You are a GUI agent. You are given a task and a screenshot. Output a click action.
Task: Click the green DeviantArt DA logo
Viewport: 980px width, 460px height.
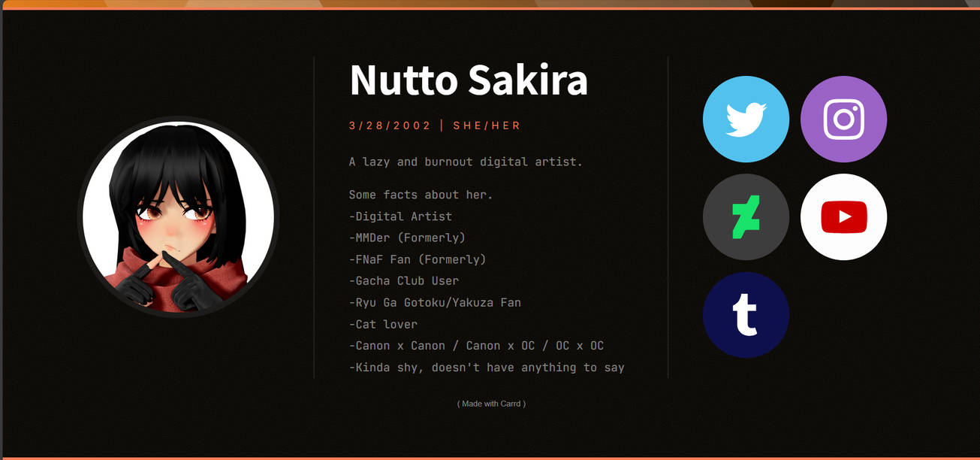click(746, 216)
